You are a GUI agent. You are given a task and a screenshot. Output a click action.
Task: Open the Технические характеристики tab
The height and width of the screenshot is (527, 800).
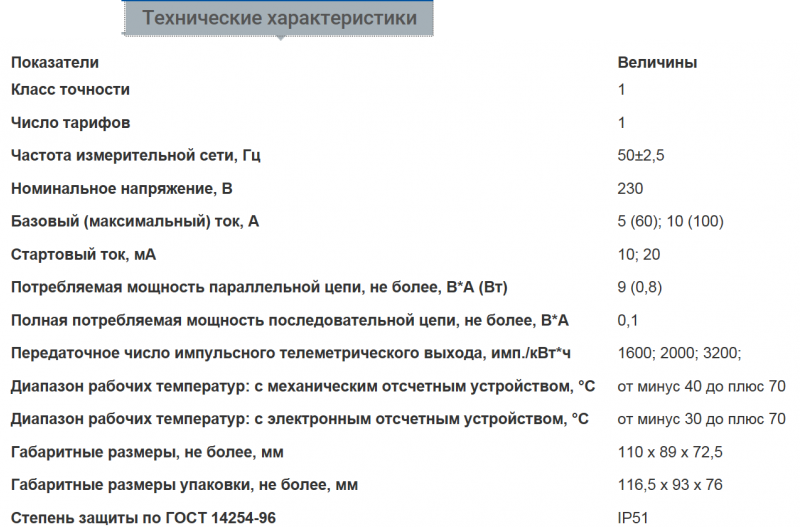(x=278, y=18)
